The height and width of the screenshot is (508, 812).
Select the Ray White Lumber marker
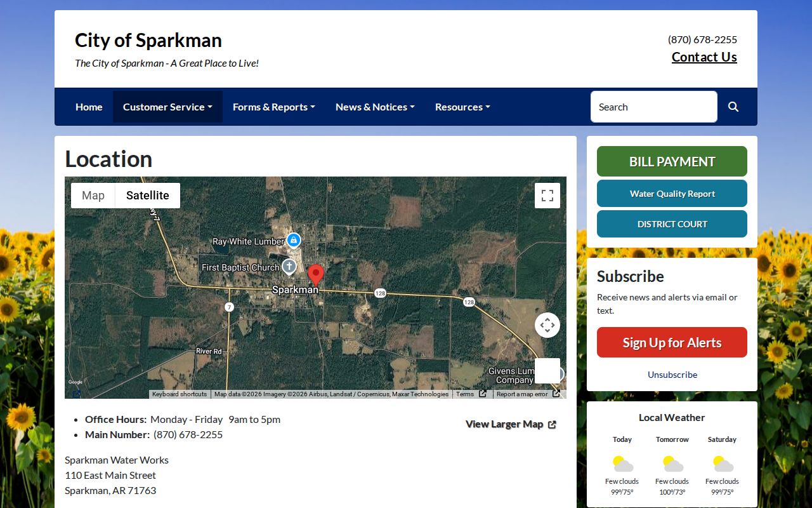[x=293, y=241]
